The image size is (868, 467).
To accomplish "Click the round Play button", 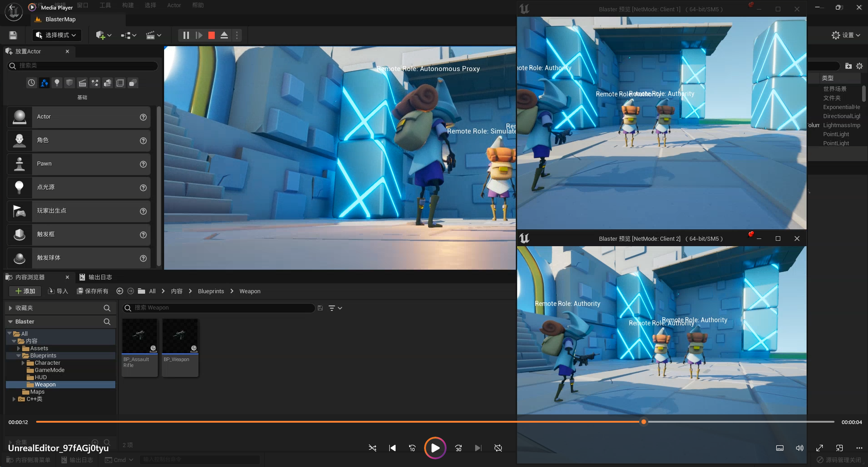I will [x=435, y=448].
